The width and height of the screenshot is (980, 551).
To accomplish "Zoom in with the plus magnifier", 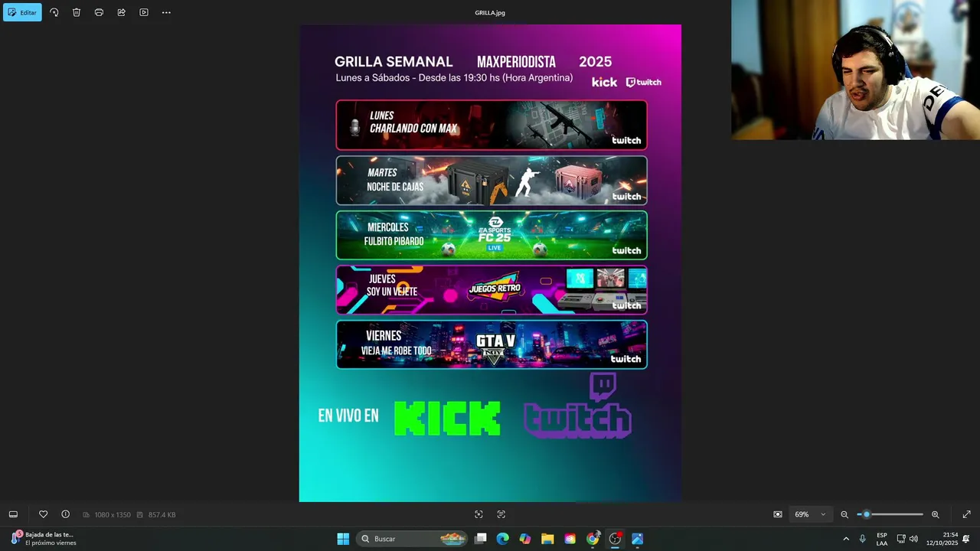I will 935,514.
